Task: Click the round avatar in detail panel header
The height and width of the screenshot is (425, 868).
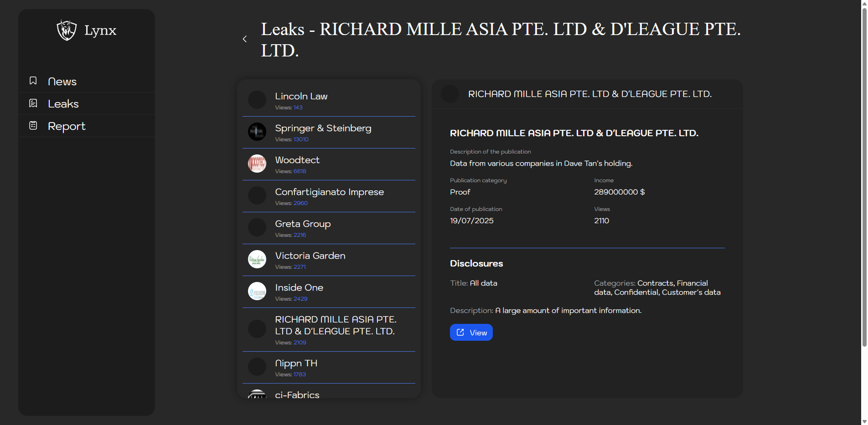Action: pyautogui.click(x=450, y=94)
